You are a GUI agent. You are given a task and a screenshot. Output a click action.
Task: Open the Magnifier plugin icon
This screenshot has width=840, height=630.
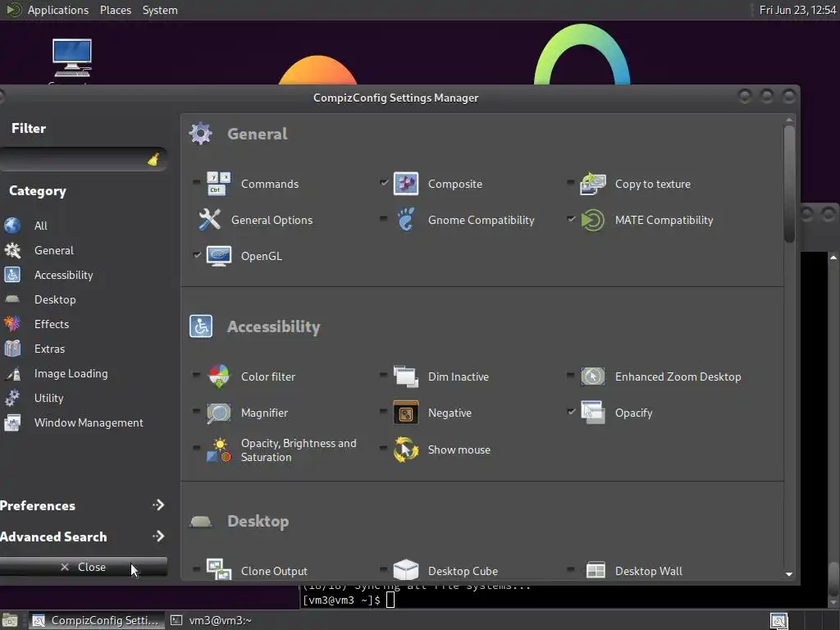pos(218,413)
